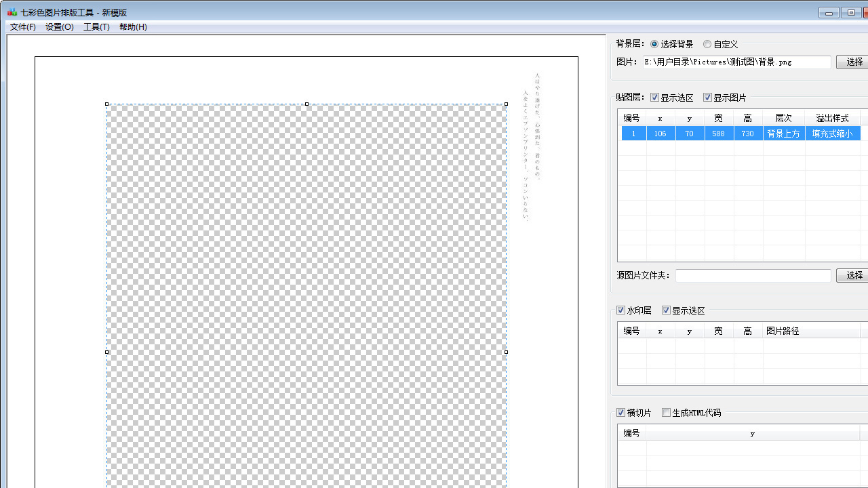Image resolution: width=868 pixels, height=488 pixels.
Task: Open the 设置(O) menu
Action: click(60, 27)
